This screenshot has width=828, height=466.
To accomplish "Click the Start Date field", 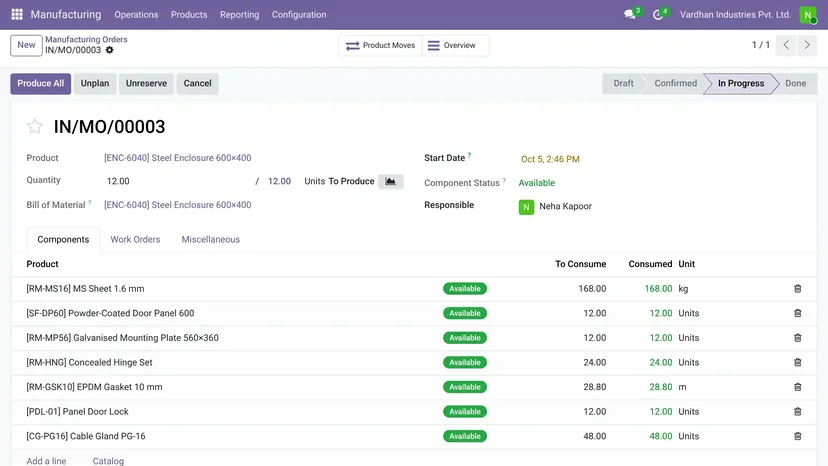I will click(x=550, y=159).
